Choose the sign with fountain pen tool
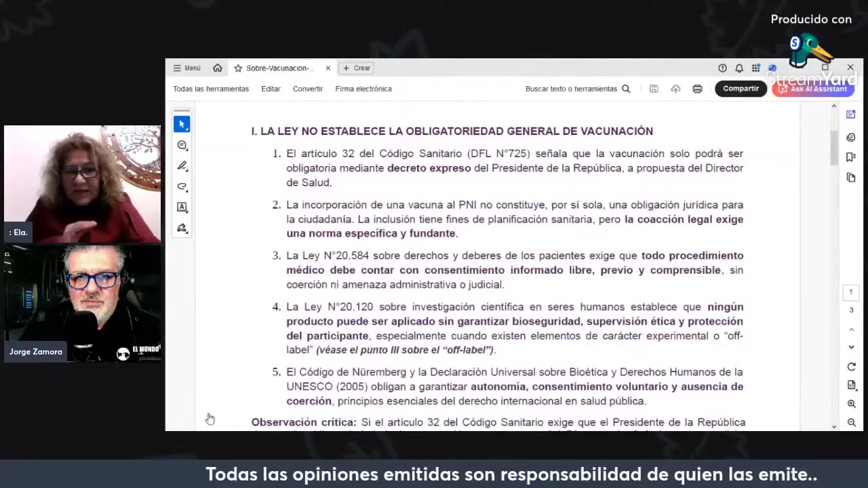Screen dimensions: 868x488 [182, 228]
